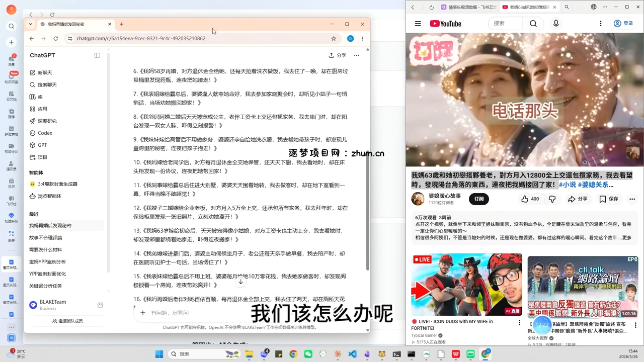Click 保存 to save the video

(608, 199)
